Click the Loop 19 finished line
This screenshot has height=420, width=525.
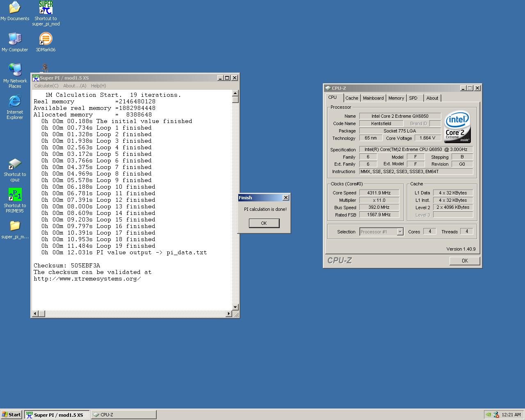[98, 246]
